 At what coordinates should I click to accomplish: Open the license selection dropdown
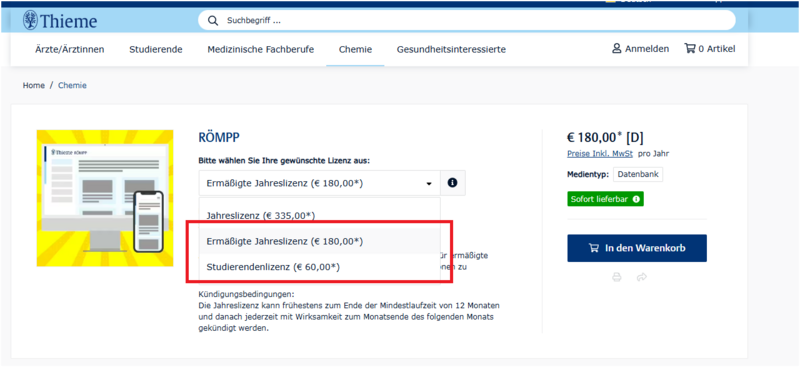click(x=319, y=183)
